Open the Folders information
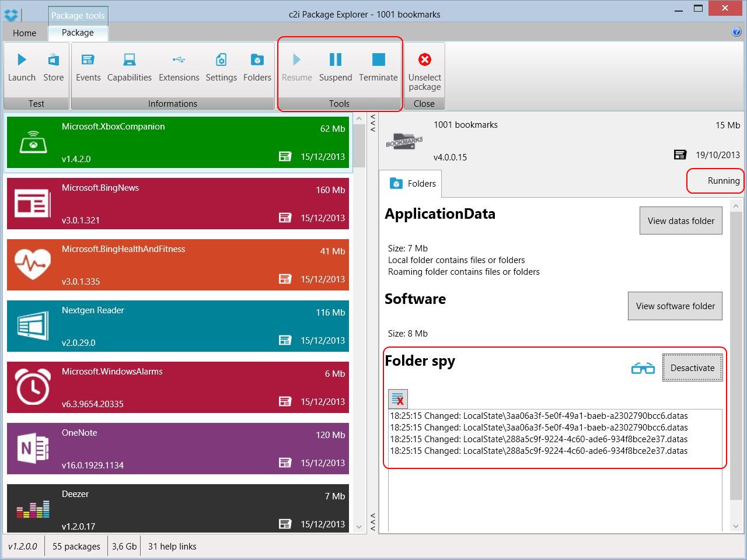747x560 pixels. coord(257,67)
